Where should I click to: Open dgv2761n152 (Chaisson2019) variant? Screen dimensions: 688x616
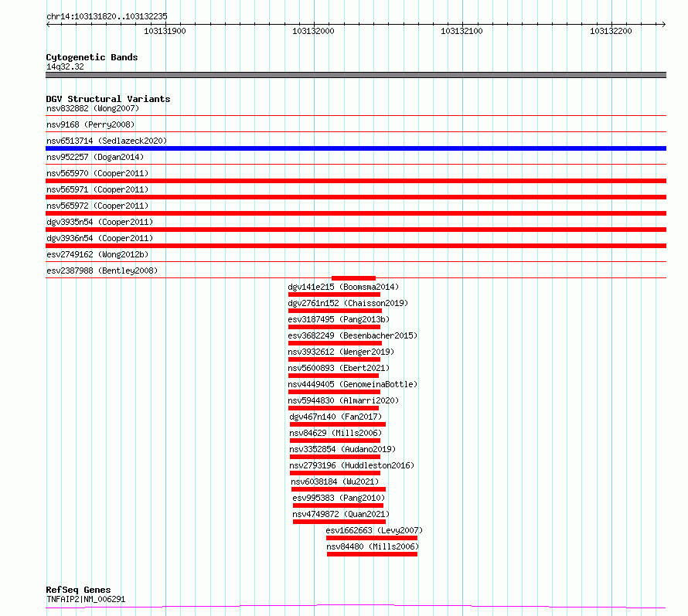348,303
